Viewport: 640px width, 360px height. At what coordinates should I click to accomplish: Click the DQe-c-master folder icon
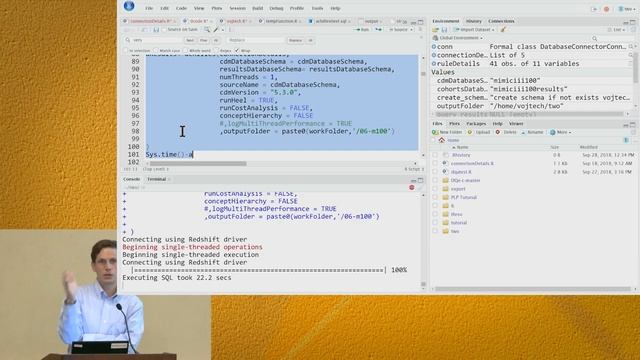point(446,180)
